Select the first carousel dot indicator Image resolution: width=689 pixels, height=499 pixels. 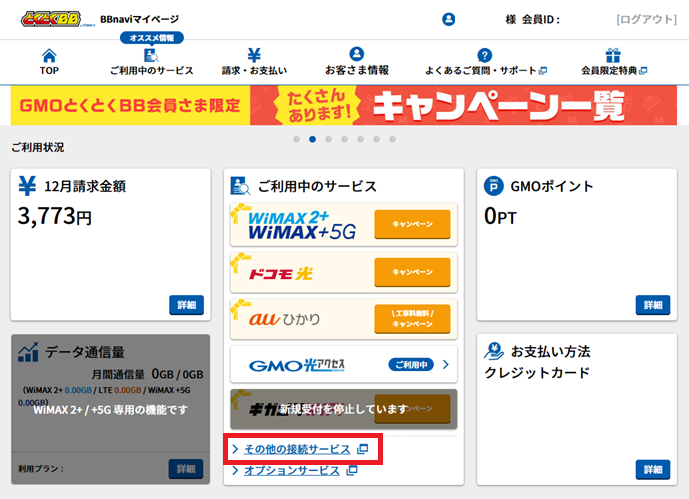click(296, 139)
